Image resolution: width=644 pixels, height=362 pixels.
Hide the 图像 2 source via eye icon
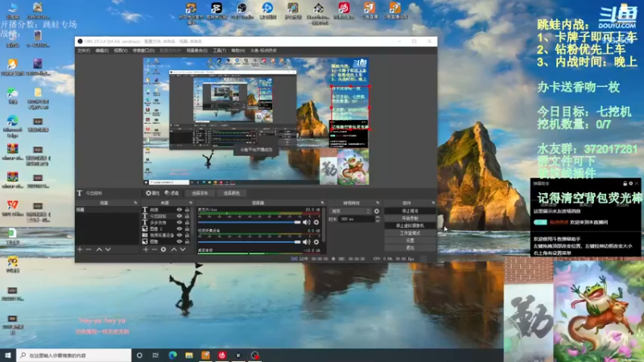[x=179, y=228]
